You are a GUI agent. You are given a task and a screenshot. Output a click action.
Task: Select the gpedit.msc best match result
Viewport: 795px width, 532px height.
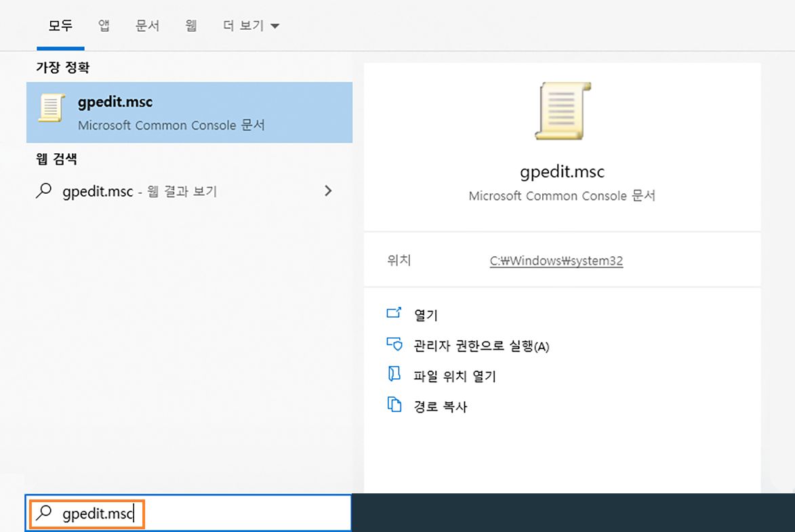189,112
